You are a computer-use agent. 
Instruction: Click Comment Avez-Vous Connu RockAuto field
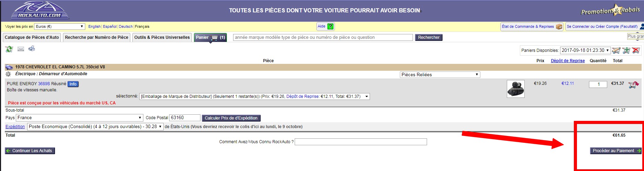point(361,142)
